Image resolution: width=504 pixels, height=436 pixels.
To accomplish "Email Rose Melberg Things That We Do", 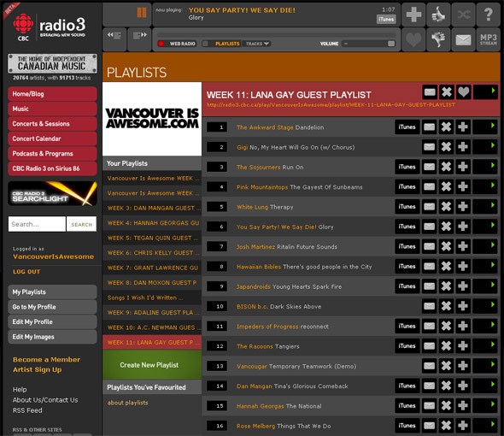I will click(x=429, y=426).
